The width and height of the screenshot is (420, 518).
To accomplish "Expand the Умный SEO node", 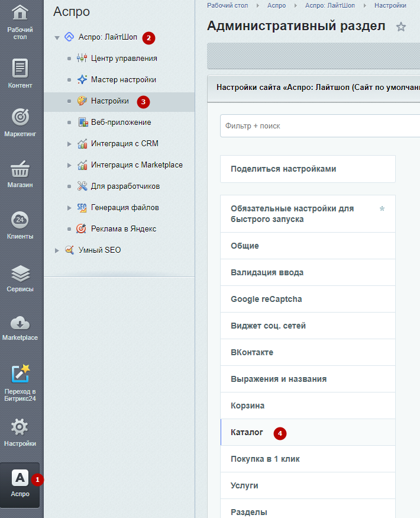I will pyautogui.click(x=57, y=250).
